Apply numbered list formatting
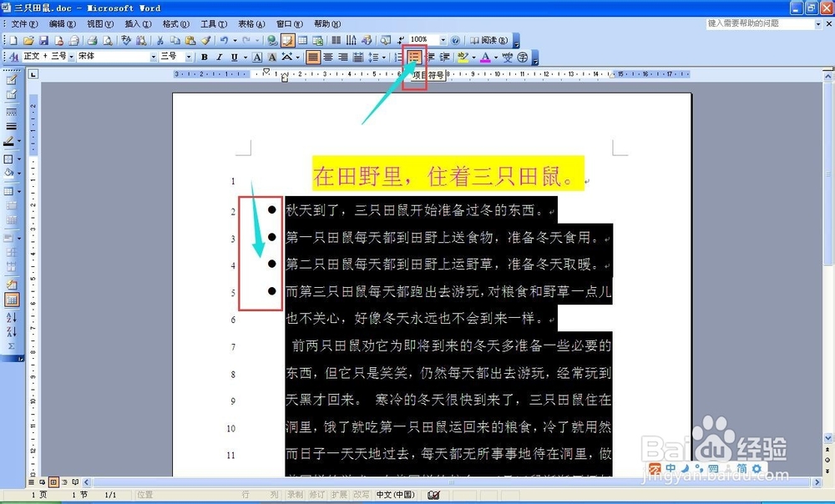 pyautogui.click(x=397, y=57)
